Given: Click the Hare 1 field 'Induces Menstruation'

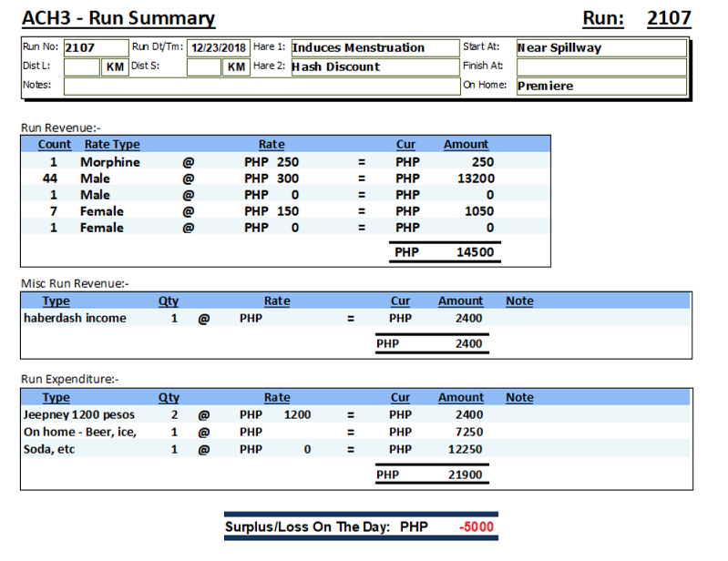Looking at the screenshot, I should point(374,47).
